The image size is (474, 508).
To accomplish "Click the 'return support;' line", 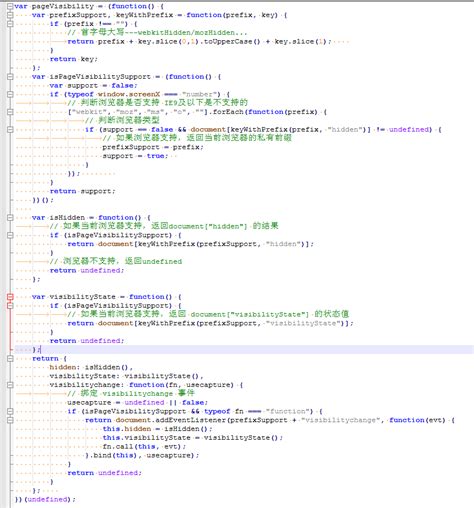I will click(82, 191).
